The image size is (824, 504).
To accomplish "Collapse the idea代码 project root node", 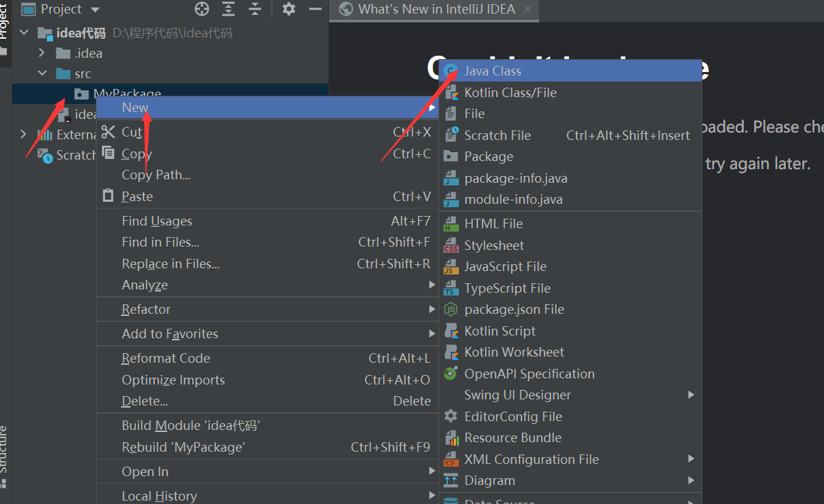I will [x=25, y=33].
